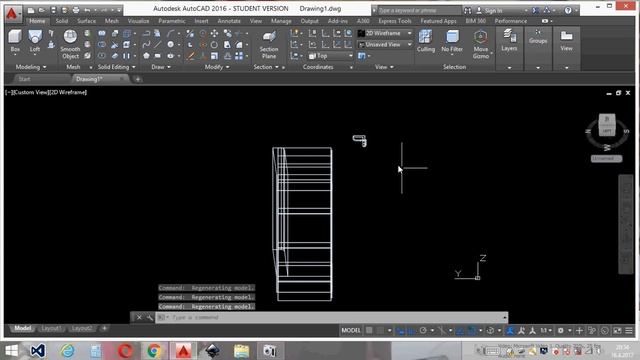
Task: Click Customization menu icon in status bar
Action: coord(629,331)
